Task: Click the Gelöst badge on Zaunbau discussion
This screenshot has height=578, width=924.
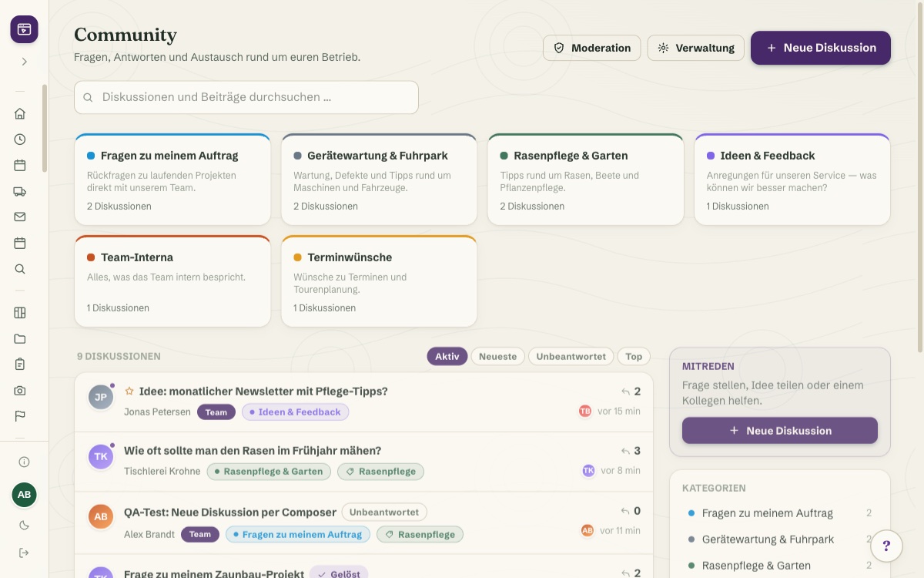Action: [x=339, y=574]
